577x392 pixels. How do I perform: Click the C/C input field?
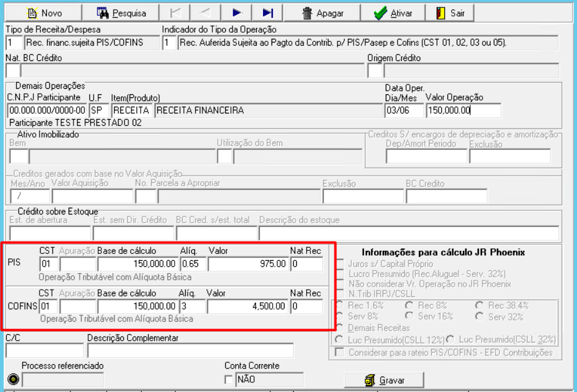point(44,351)
